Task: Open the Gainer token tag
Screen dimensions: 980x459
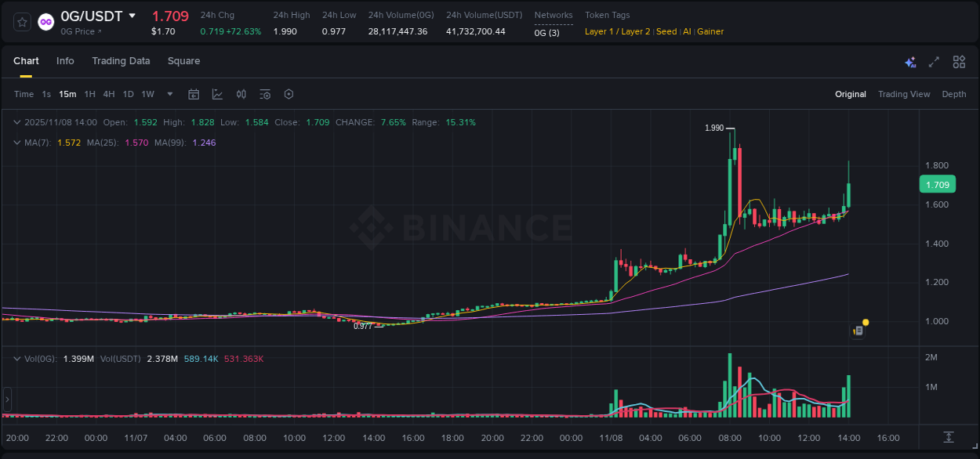Action: (710, 31)
